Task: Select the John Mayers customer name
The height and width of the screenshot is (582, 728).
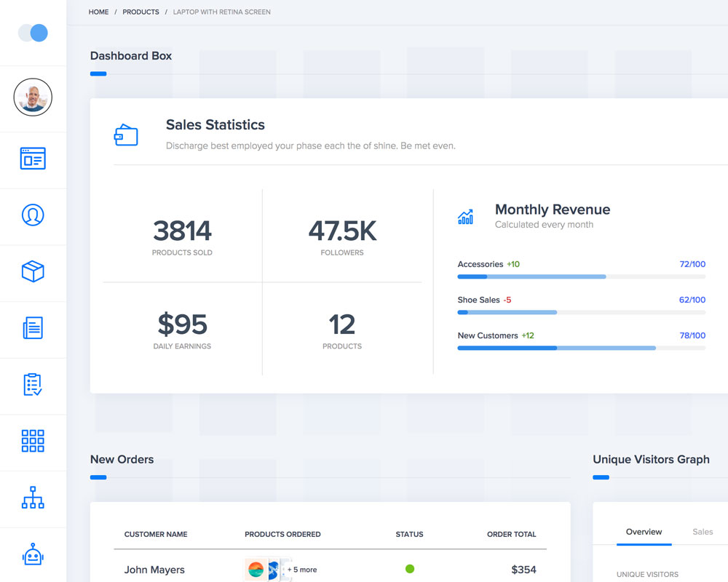Action: tap(154, 570)
